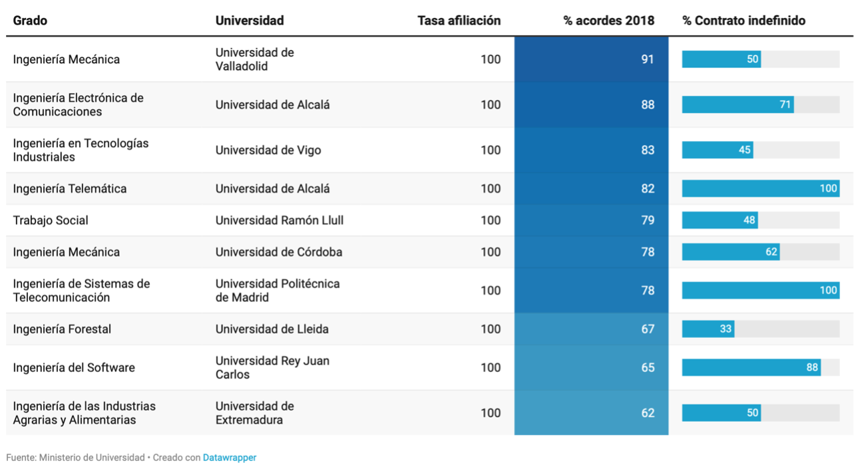Screen dimensions: 868x473
Task: Click the Universidad Ramón Llull cell
Action: [280, 220]
